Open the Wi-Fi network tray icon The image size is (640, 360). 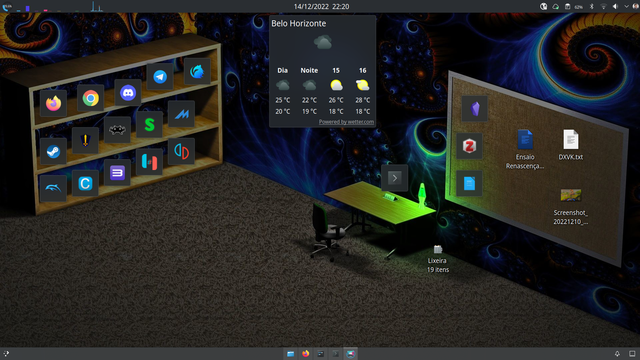point(603,6)
